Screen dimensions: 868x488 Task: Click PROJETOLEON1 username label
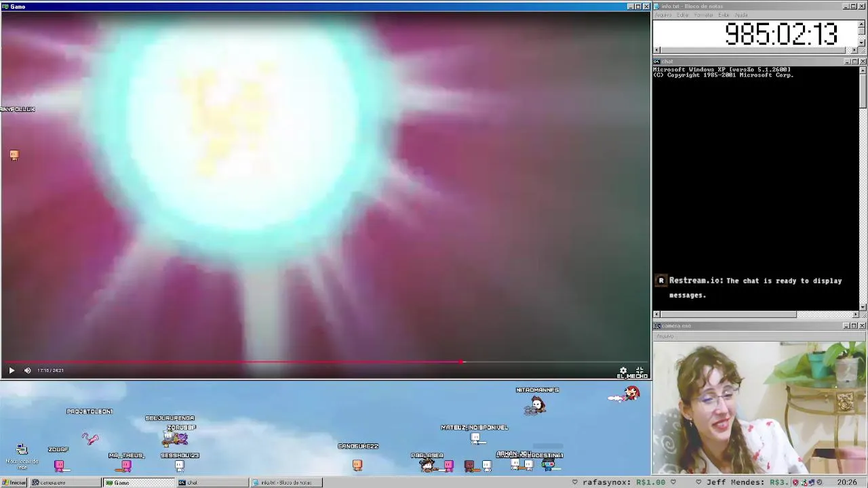click(x=90, y=411)
